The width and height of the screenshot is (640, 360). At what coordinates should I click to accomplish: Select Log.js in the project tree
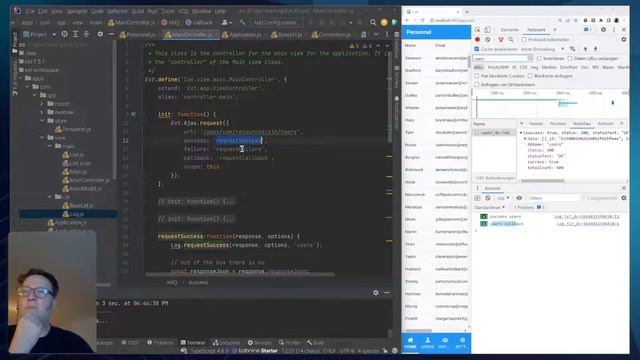[x=76, y=214]
